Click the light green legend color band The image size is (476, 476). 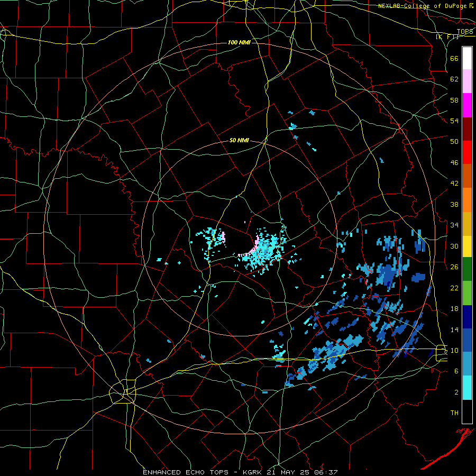467,293
